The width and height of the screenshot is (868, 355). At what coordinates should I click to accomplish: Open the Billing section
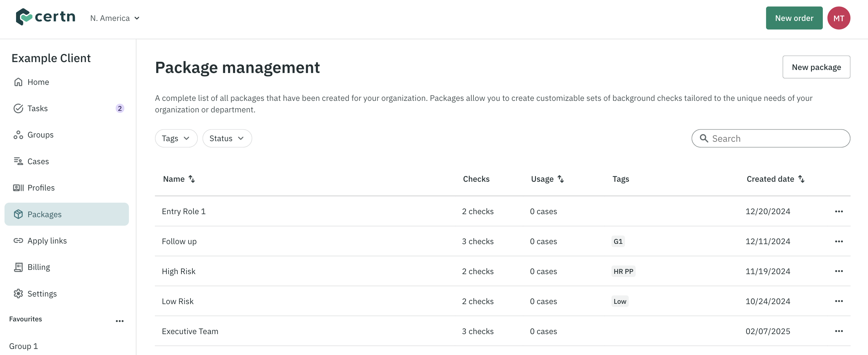tap(39, 267)
